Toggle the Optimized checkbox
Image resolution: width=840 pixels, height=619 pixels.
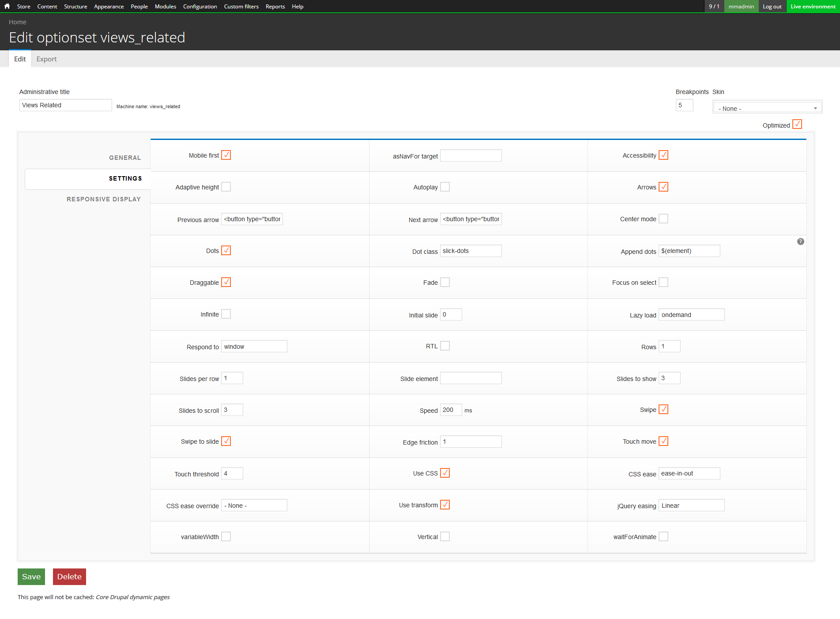click(x=797, y=124)
